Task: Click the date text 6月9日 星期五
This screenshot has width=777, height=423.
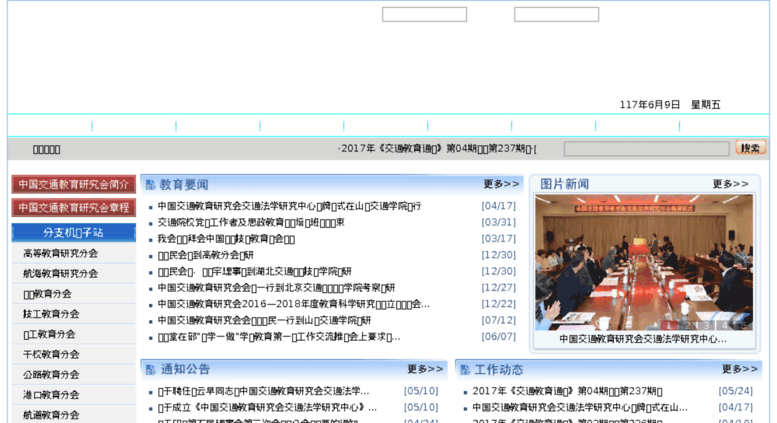Action: click(x=670, y=105)
